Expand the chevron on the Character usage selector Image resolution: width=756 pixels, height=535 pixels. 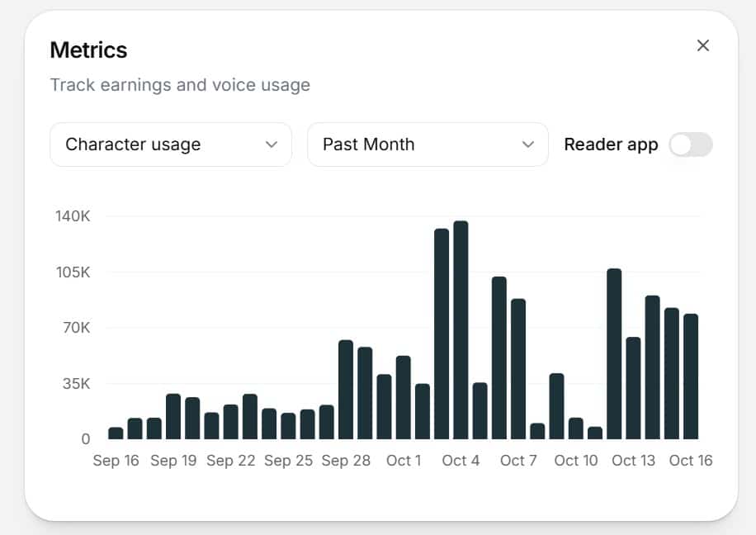coord(272,144)
